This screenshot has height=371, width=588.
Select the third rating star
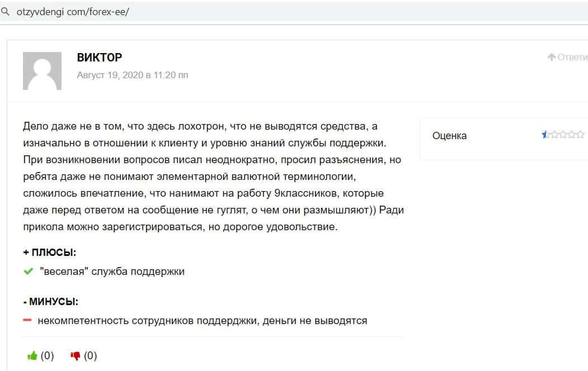pos(563,135)
